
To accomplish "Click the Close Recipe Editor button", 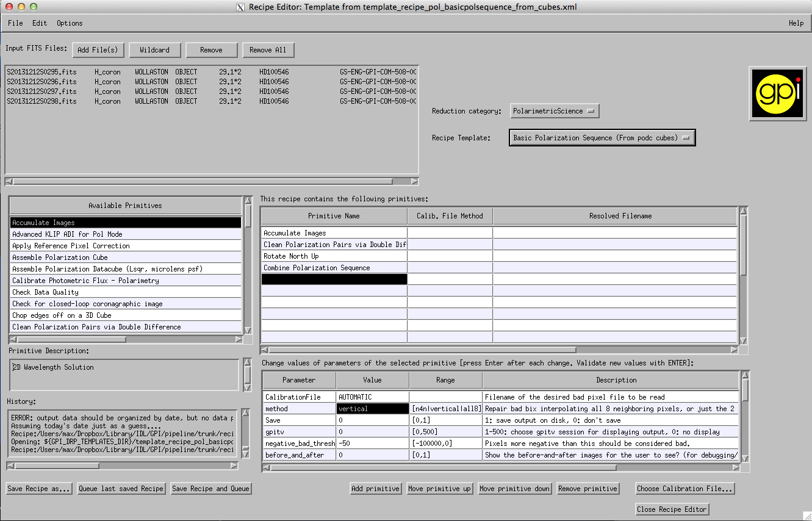I will 672,509.
